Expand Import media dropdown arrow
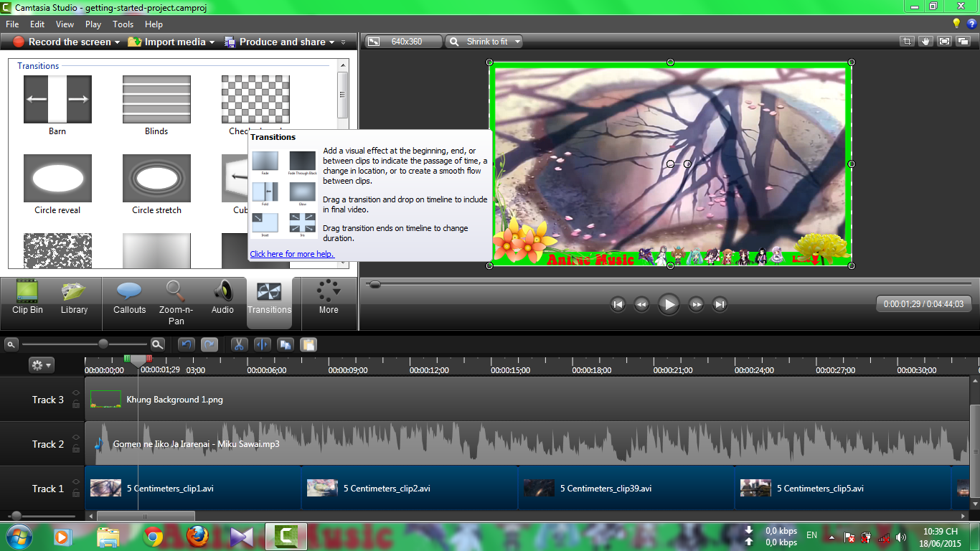Image resolution: width=980 pixels, height=551 pixels. (x=212, y=42)
